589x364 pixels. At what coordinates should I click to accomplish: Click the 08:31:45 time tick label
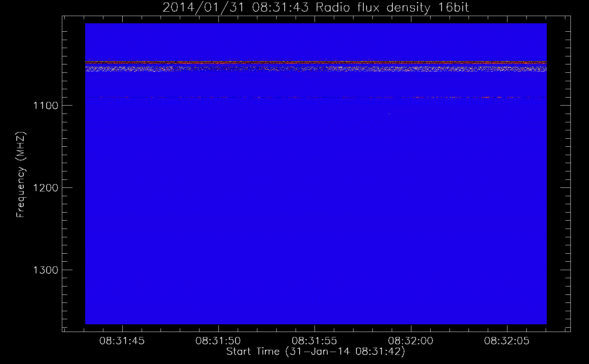click(x=122, y=341)
